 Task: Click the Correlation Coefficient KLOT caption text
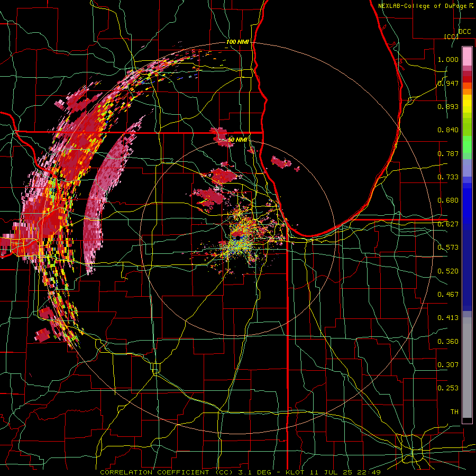241,472
